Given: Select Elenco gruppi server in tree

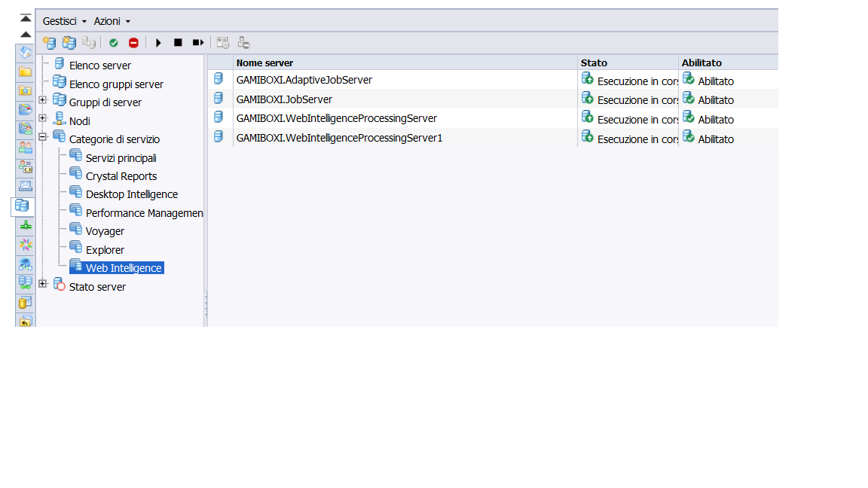Looking at the screenshot, I should (x=116, y=84).
